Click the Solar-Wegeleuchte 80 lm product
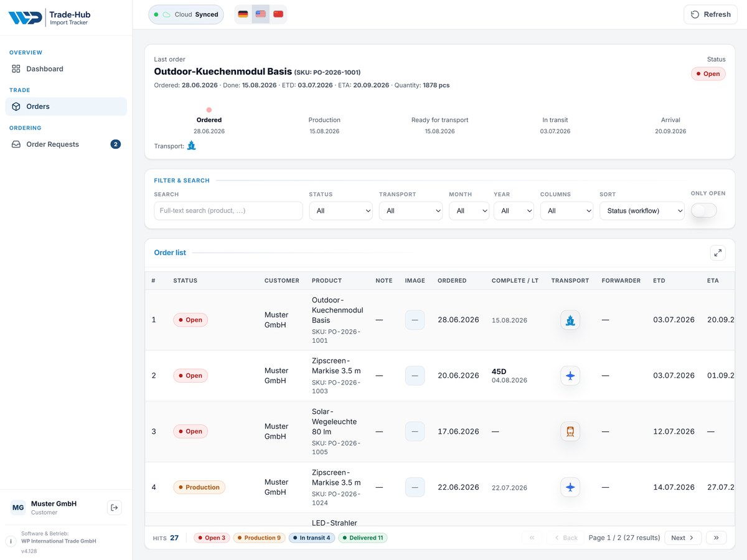This screenshot has width=747, height=560. [x=334, y=421]
